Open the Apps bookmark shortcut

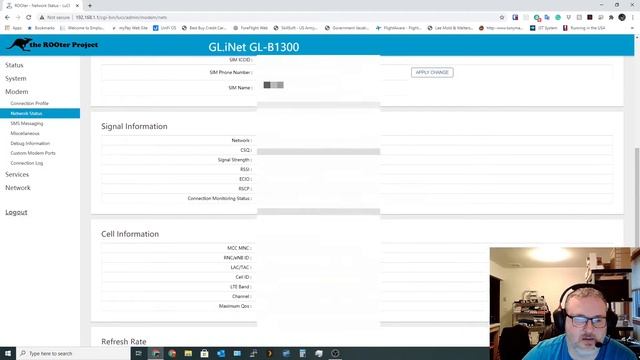[13, 28]
